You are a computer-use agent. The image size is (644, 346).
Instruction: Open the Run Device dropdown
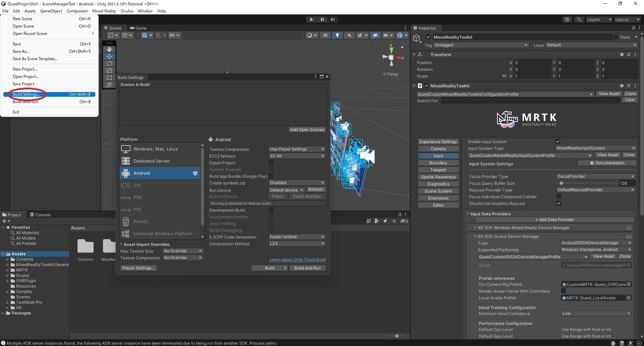(x=287, y=190)
